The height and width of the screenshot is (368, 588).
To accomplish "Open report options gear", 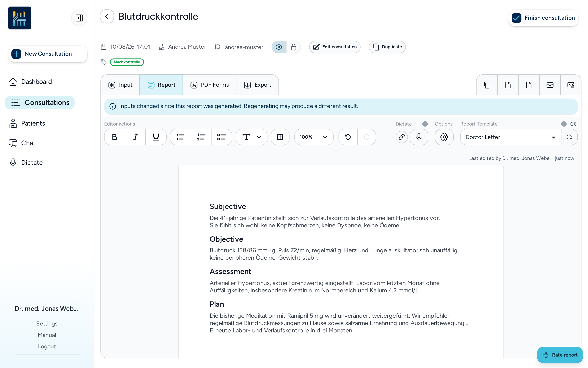I will point(444,137).
